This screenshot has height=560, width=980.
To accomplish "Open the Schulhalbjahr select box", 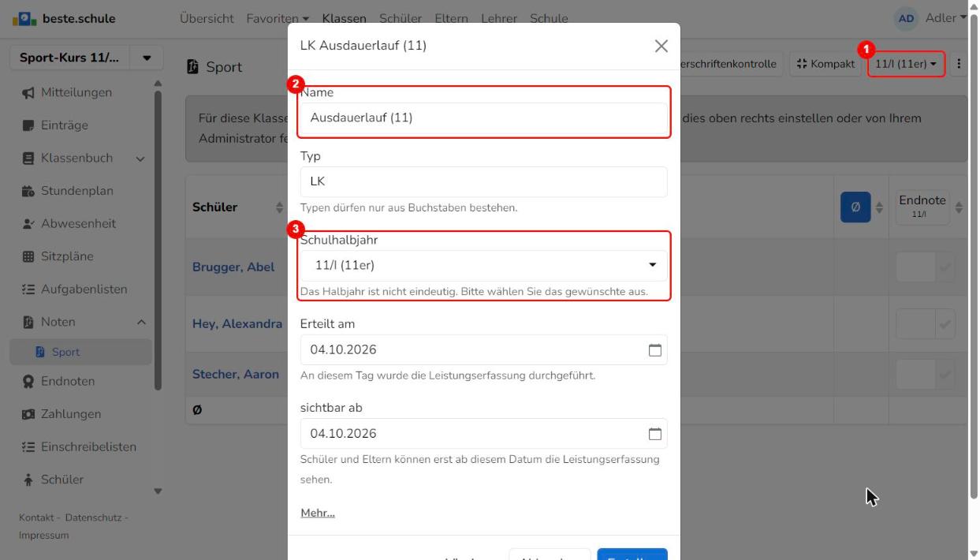I will tap(484, 266).
